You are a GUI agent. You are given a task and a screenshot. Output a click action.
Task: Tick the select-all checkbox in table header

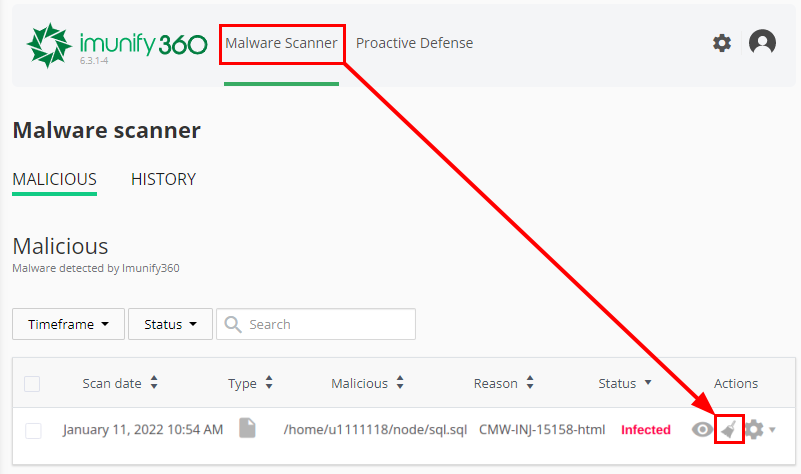tap(32, 384)
